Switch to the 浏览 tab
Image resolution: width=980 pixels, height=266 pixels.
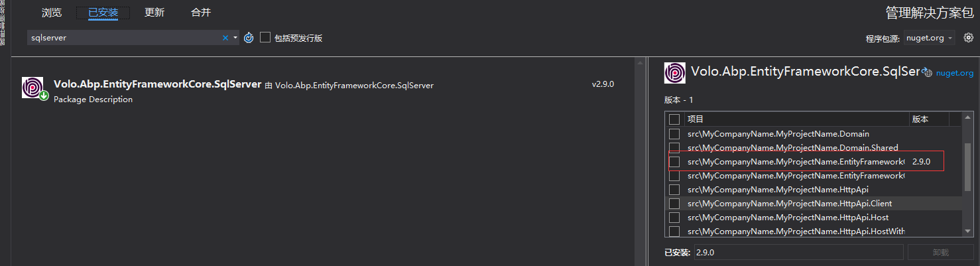52,13
